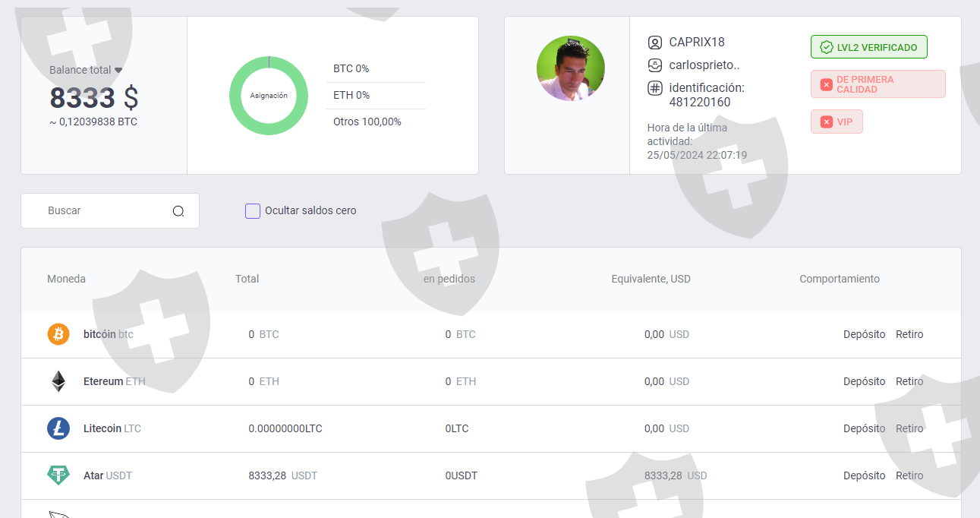The width and height of the screenshot is (980, 518).
Task: Open Depósito for bitcoin
Action: (864, 334)
